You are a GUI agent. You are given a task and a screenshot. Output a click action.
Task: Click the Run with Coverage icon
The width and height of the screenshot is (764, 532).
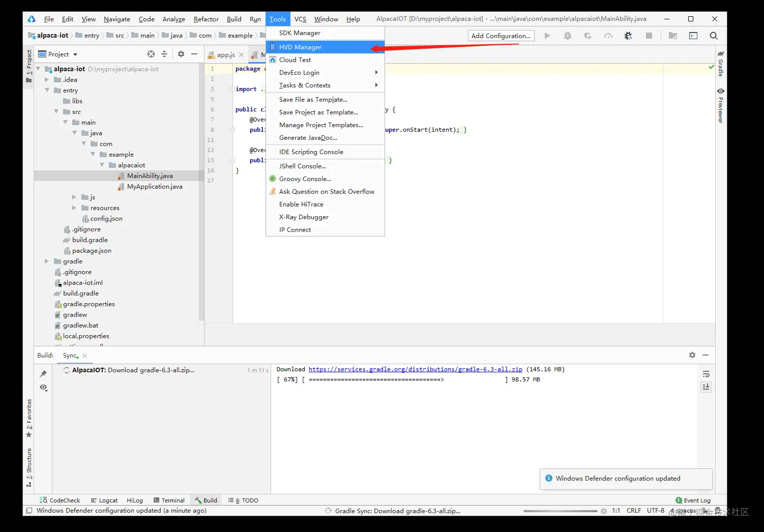point(588,36)
